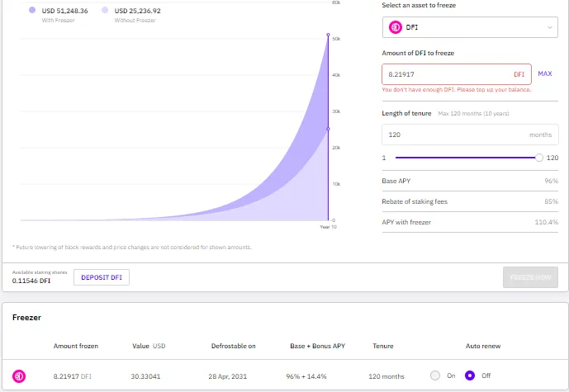Click the Base APY '96%' value
This screenshot has height=392, width=569.
(x=551, y=181)
